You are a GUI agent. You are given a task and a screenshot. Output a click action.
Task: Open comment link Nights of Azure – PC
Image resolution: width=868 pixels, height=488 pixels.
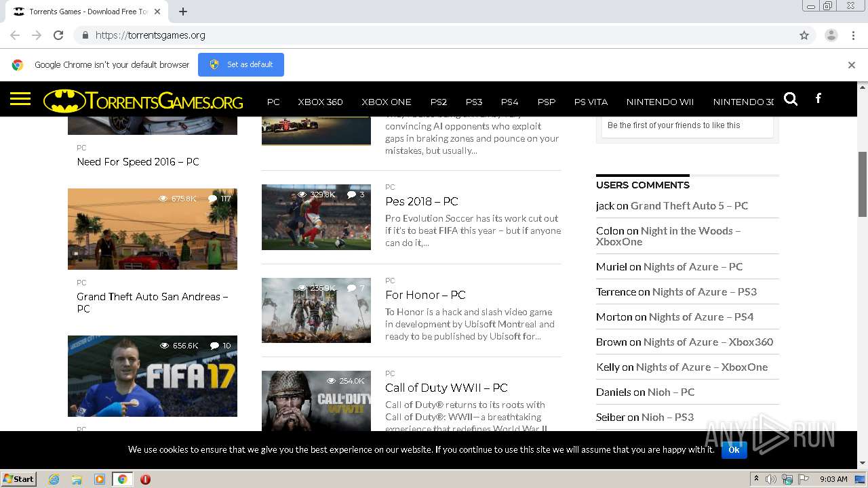click(693, 266)
